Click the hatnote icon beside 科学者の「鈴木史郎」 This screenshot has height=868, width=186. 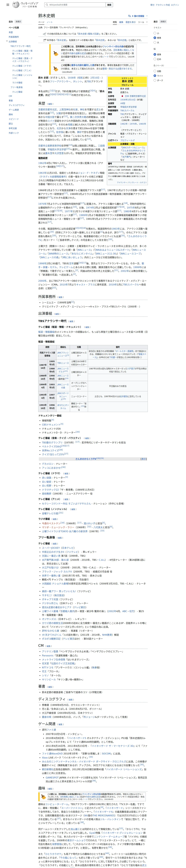pos(45,40)
